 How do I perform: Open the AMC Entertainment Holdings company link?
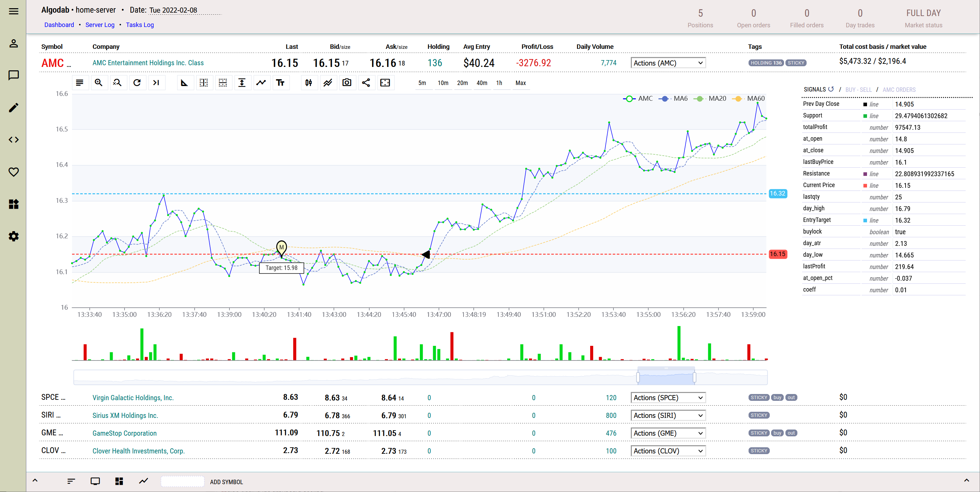(x=148, y=63)
